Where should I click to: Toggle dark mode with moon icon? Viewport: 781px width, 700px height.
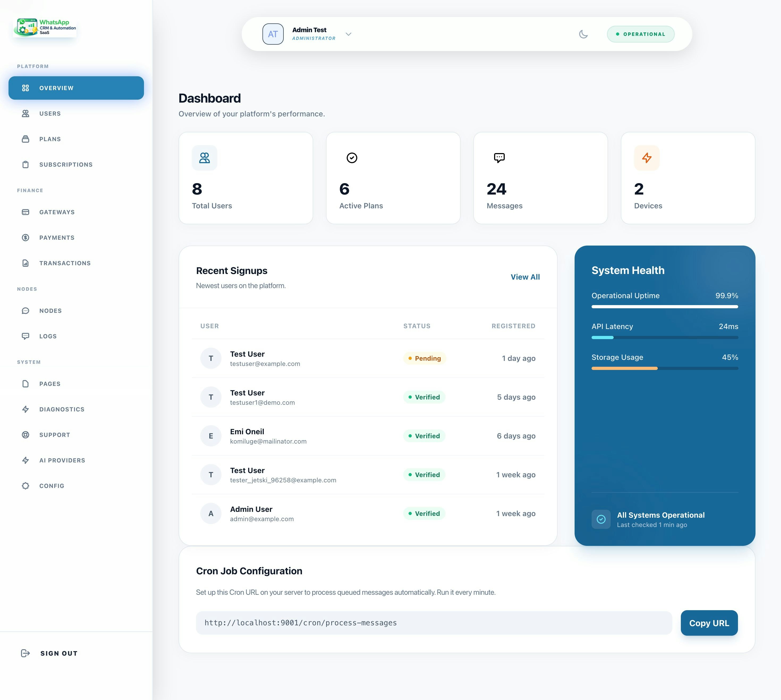[583, 34]
